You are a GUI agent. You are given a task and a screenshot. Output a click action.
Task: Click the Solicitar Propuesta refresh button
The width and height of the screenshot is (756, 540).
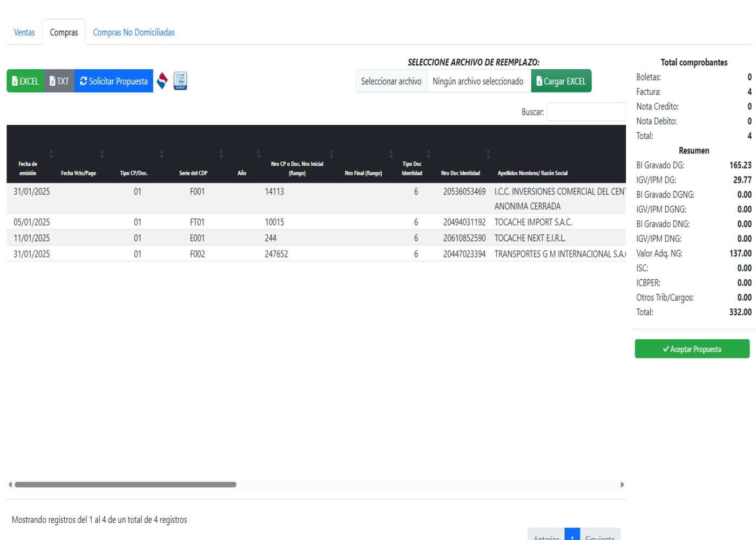point(114,81)
